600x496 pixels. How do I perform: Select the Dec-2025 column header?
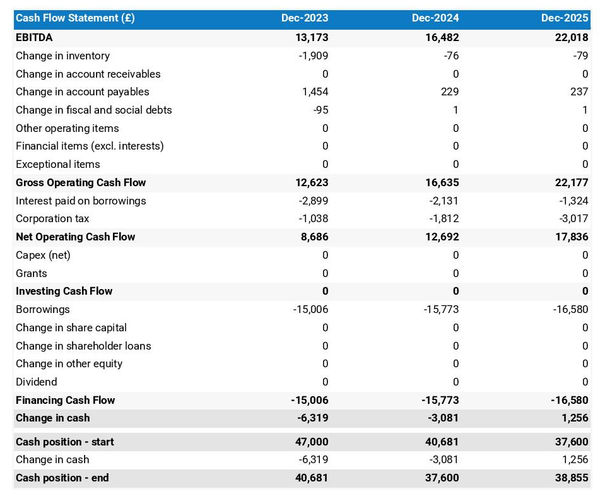pos(566,18)
